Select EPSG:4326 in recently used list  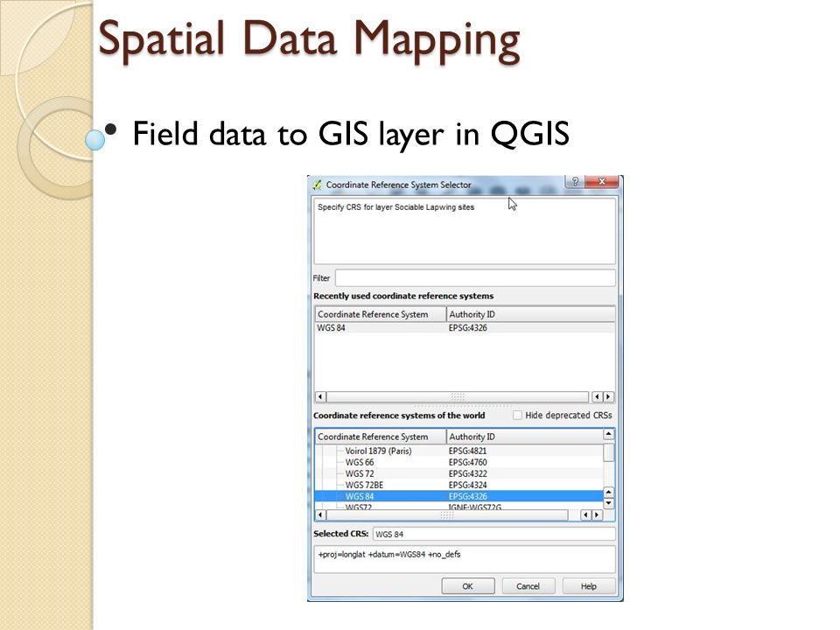[467, 328]
